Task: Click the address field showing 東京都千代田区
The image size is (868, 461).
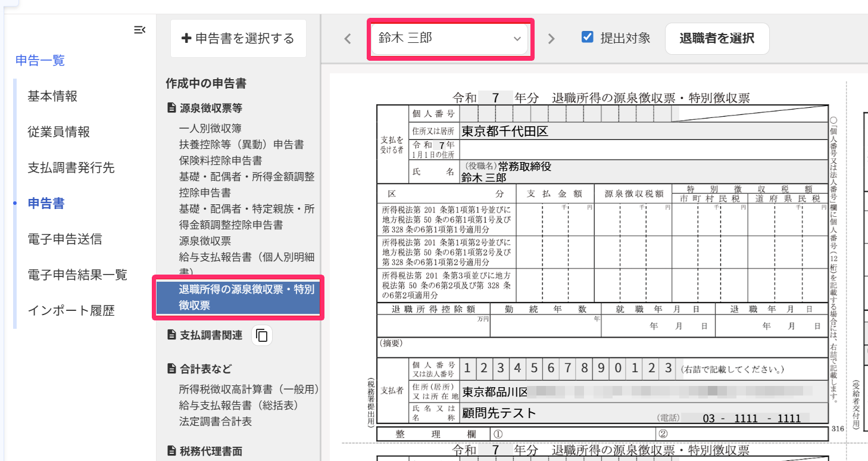Action: point(643,132)
